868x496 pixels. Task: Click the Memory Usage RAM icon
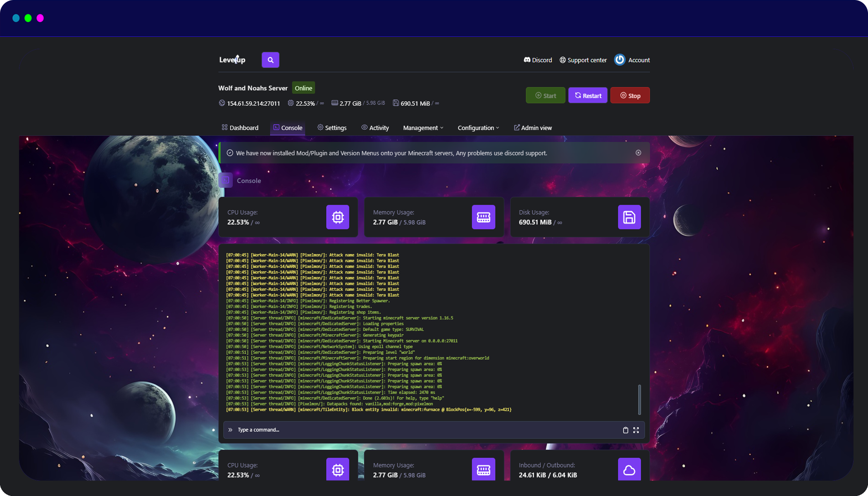(483, 217)
